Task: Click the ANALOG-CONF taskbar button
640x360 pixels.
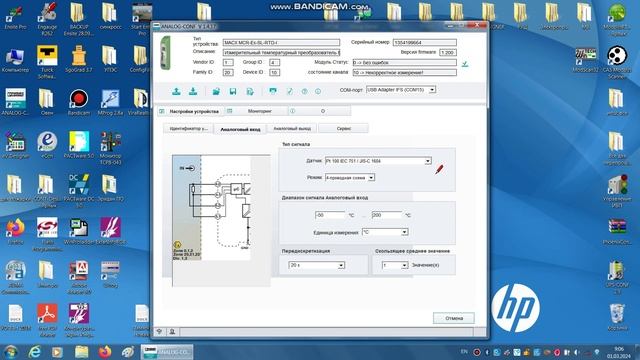Action: (x=167, y=352)
